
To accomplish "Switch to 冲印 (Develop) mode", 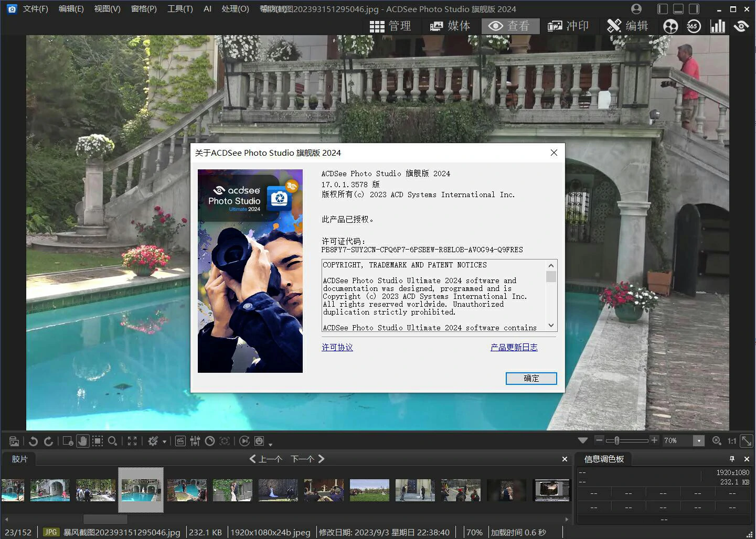I will (x=569, y=26).
